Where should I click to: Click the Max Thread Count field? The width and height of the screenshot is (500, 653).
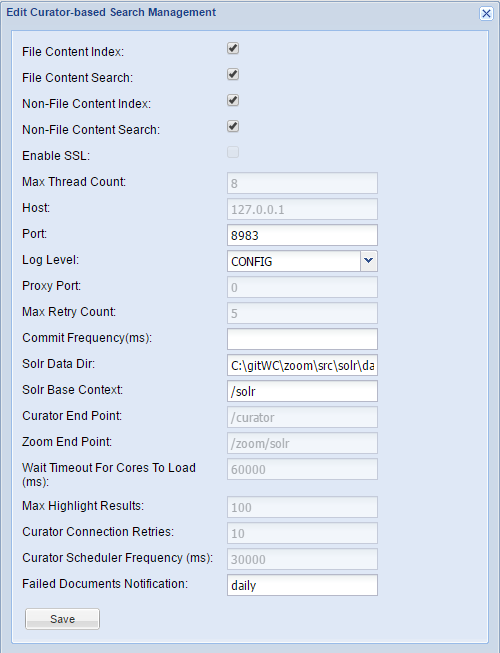302,183
